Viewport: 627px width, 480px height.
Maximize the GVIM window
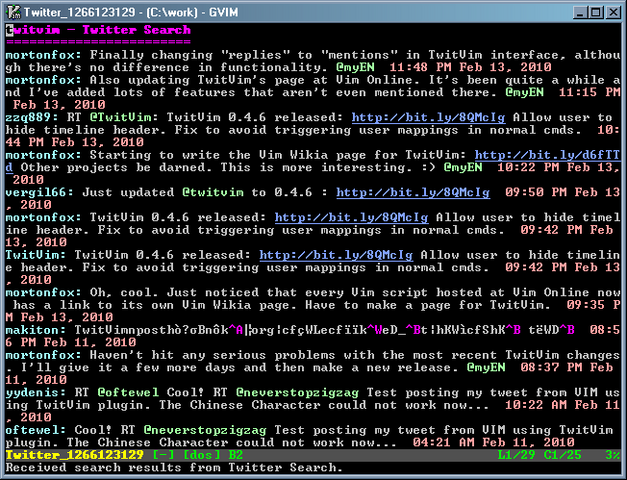click(596, 12)
